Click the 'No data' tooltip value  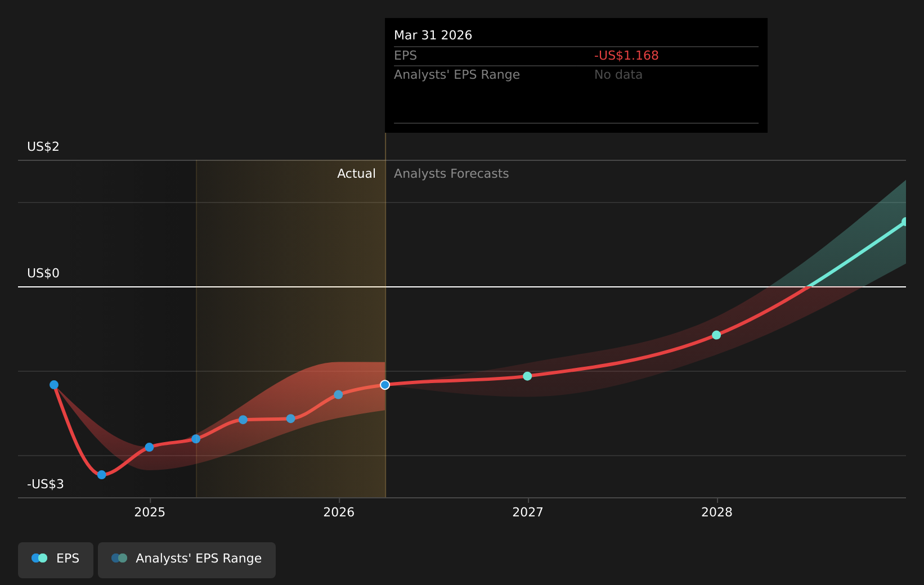pos(618,75)
